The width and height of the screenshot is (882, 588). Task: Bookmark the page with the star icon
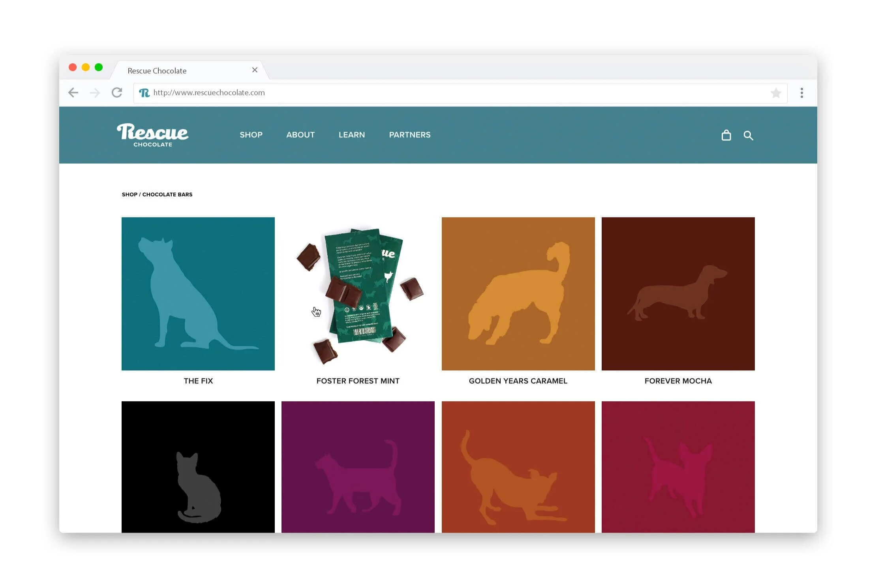click(x=775, y=93)
